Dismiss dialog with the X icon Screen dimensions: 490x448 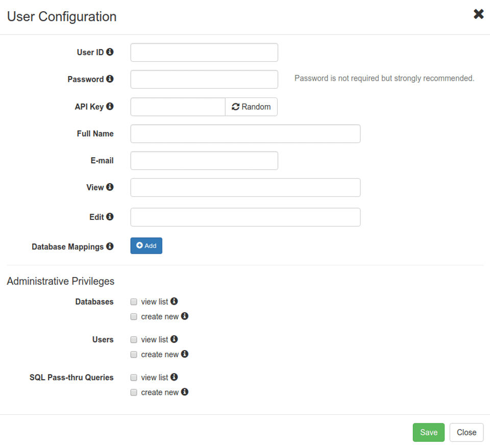click(x=478, y=14)
